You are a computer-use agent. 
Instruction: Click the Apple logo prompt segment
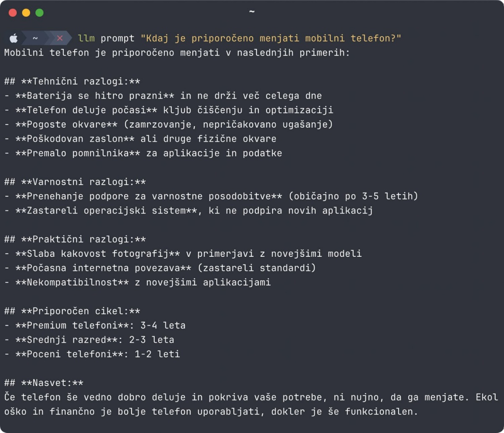(14, 39)
